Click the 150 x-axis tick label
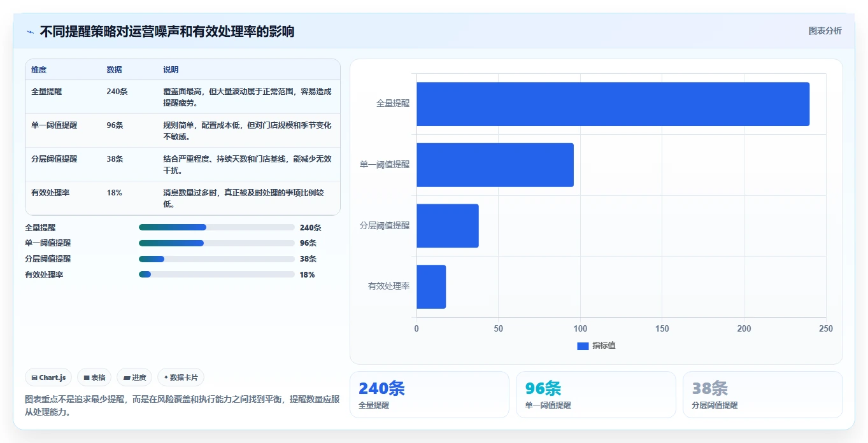 click(662, 329)
